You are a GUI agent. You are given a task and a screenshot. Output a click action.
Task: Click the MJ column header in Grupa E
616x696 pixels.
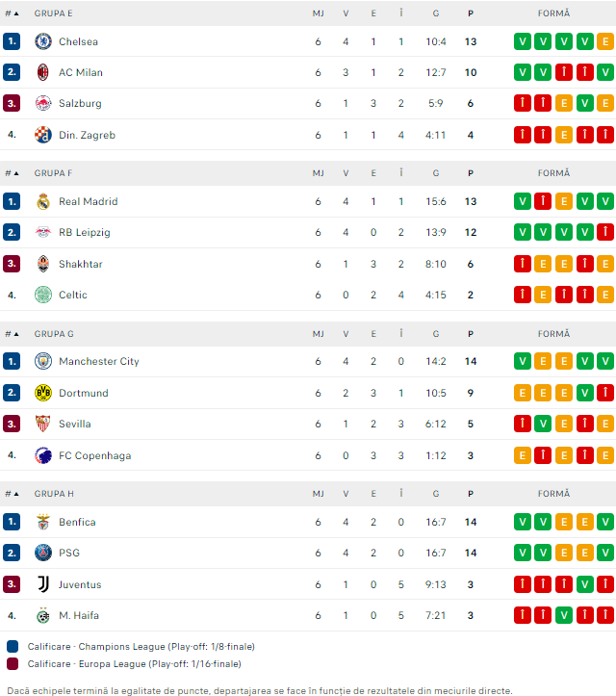(x=318, y=13)
